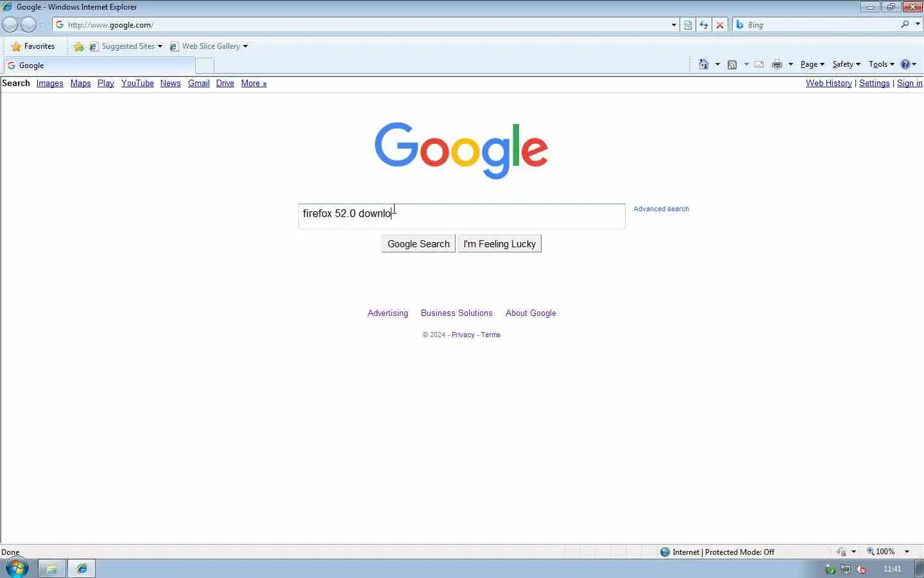
Task: Open Windows Explorer from the taskbar
Action: click(52, 568)
